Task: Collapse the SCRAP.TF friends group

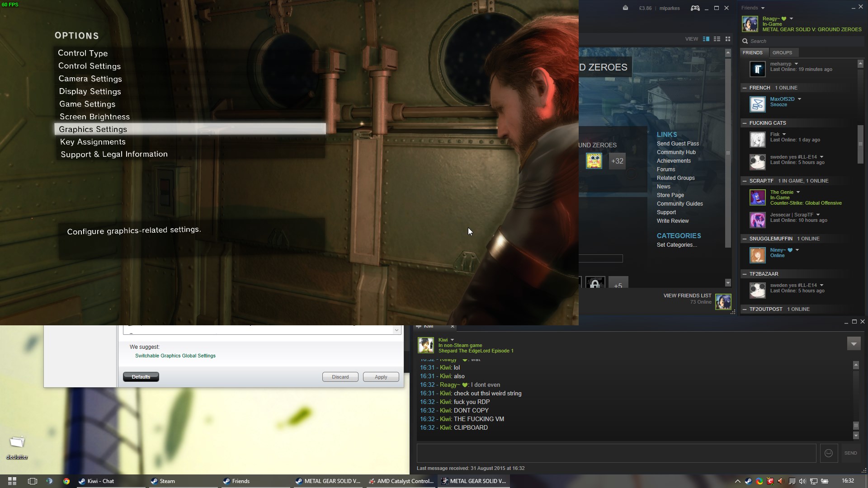Action: pos(744,181)
